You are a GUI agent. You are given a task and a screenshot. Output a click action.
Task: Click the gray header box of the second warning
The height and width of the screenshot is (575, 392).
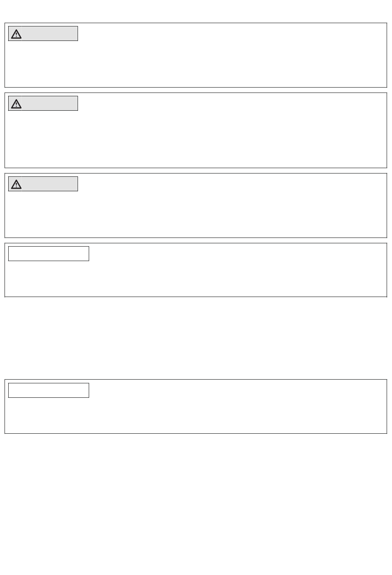pyautogui.click(x=43, y=104)
